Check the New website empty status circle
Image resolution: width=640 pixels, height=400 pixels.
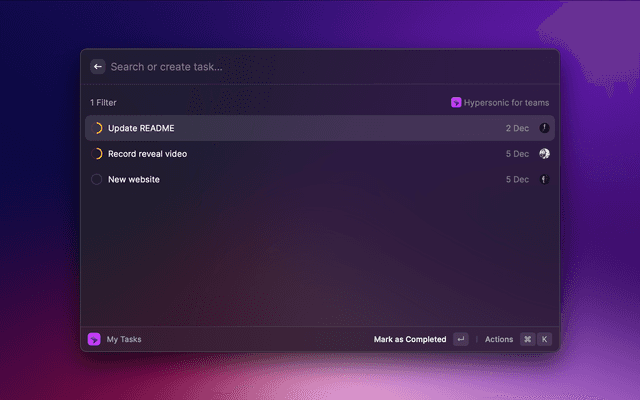point(97,180)
